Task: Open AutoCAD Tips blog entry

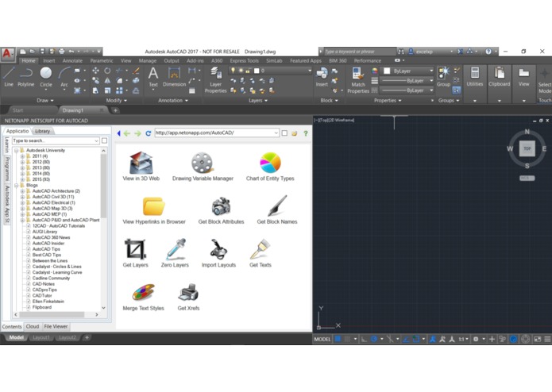Action: coord(46,249)
